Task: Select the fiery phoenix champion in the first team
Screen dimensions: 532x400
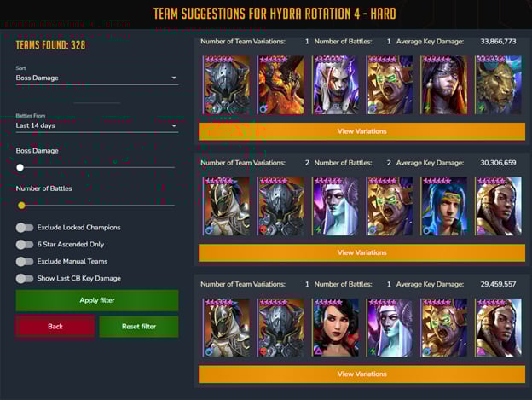Action: [280, 84]
